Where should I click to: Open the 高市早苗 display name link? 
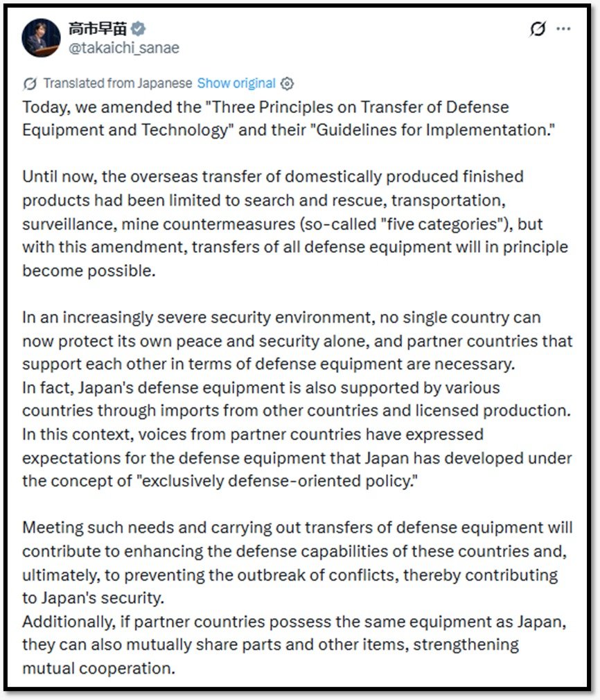coord(99,30)
